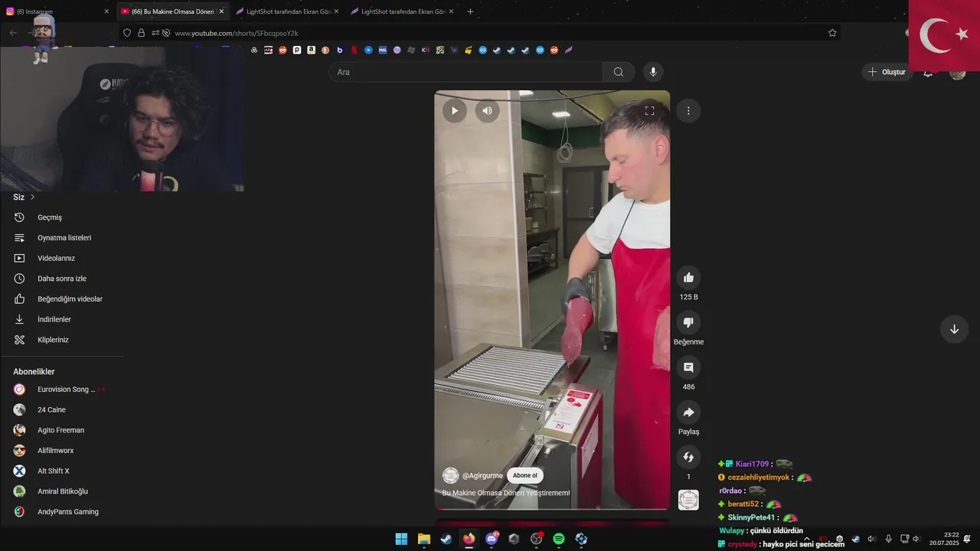This screenshot has width=980, height=551.
Task: Click the padlock site info icon
Action: click(x=141, y=33)
